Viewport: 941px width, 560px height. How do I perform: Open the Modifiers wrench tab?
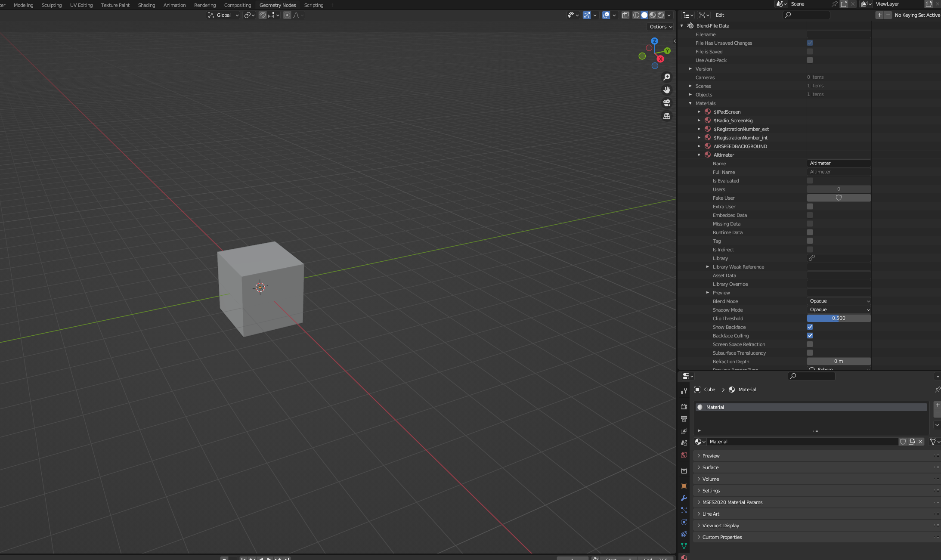coord(684,498)
